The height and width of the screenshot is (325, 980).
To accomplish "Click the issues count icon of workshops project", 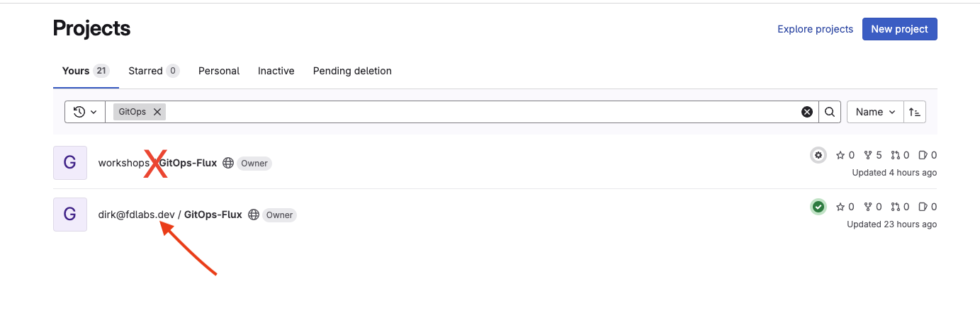I will tap(928, 155).
